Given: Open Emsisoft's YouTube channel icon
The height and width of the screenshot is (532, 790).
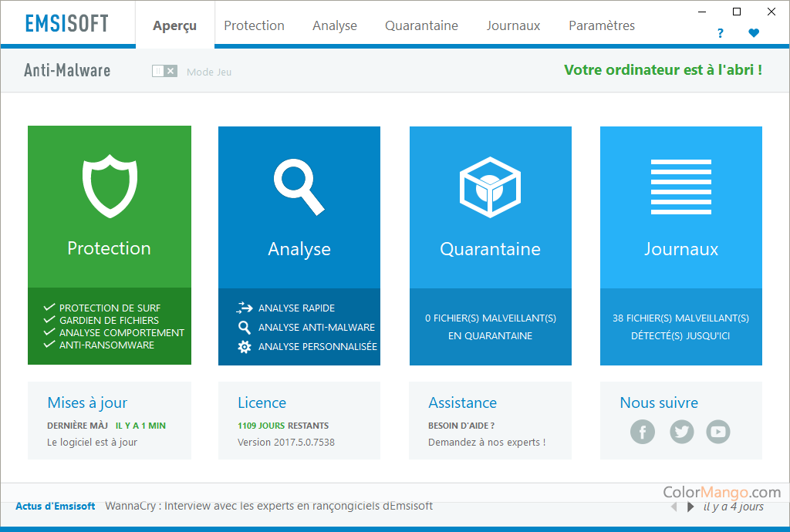Looking at the screenshot, I should click(x=718, y=432).
